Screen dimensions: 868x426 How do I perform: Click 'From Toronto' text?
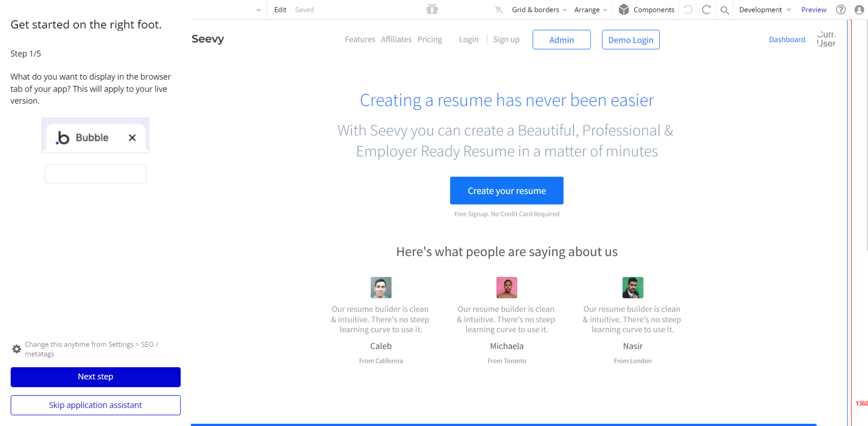(506, 361)
